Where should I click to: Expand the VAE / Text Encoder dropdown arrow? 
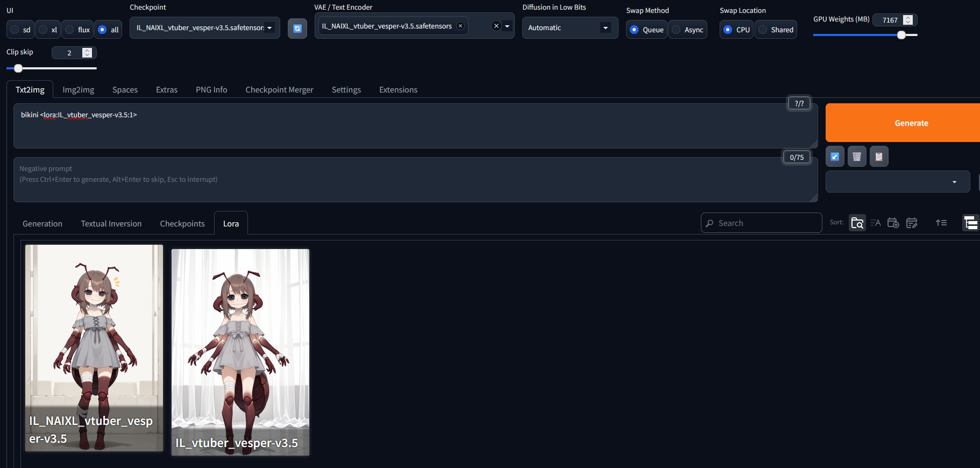click(507, 26)
